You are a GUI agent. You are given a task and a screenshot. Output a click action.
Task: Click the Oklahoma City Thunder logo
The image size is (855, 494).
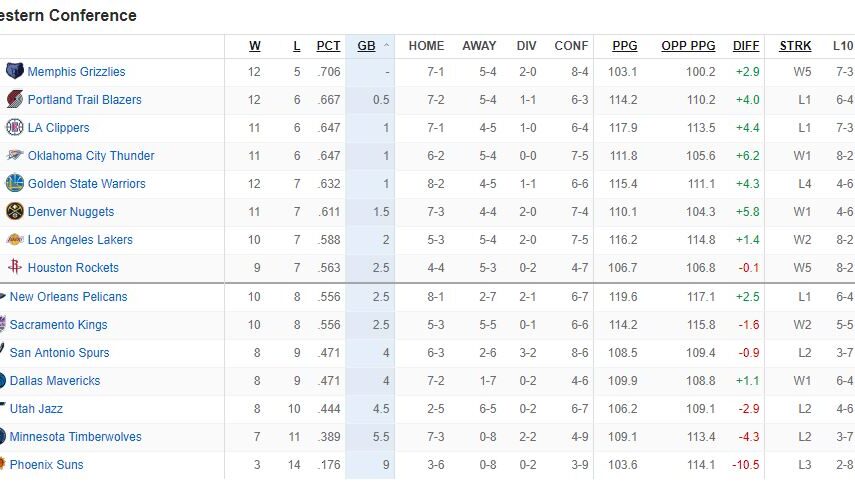click(x=15, y=156)
